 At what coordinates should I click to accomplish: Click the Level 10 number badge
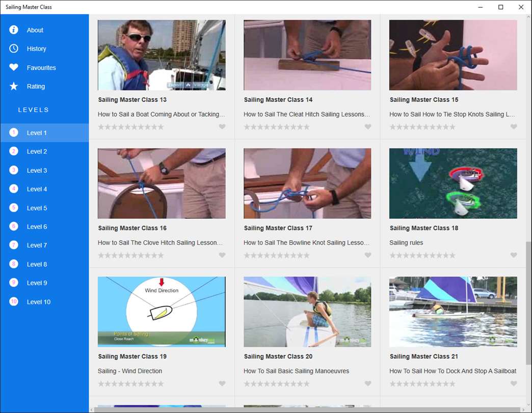pyautogui.click(x=14, y=301)
